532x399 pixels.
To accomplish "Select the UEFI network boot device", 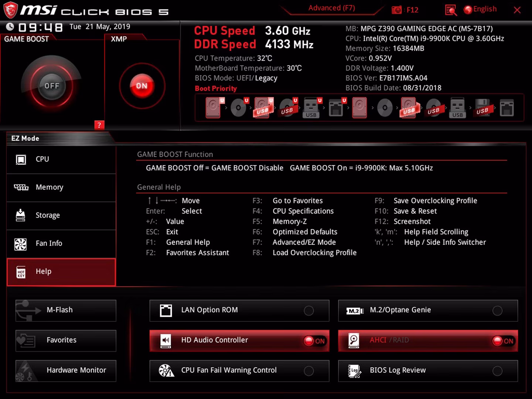I will pyautogui.click(x=337, y=108).
